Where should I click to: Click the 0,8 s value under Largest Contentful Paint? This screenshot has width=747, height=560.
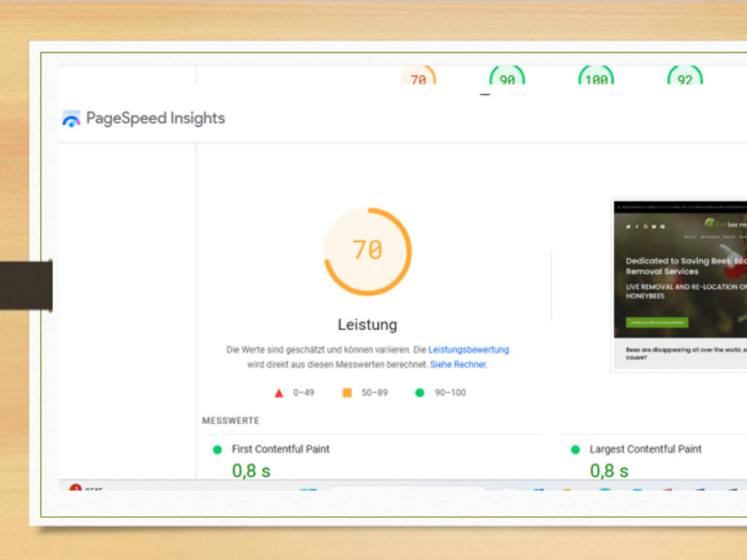point(610,471)
